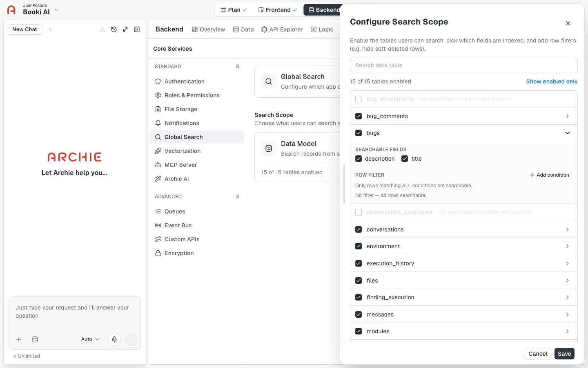This screenshot has height=368, width=588.
Task: Open Custom APIs service
Action: coord(197,239)
